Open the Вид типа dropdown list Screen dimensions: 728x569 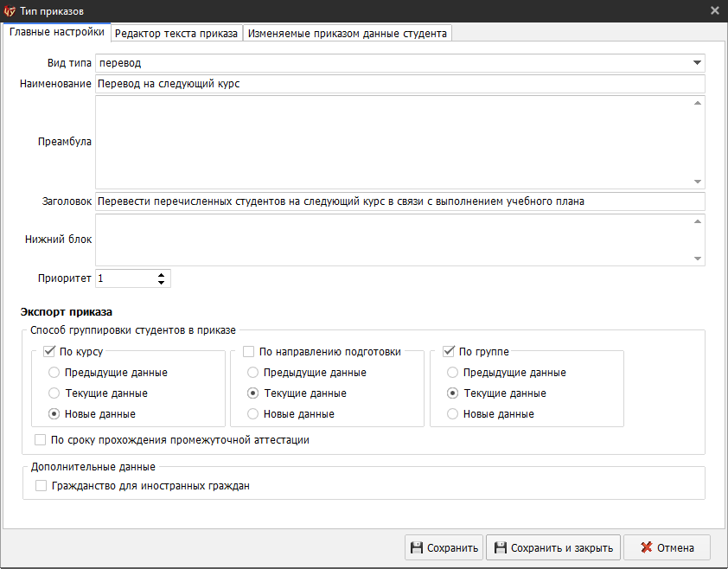click(697, 63)
